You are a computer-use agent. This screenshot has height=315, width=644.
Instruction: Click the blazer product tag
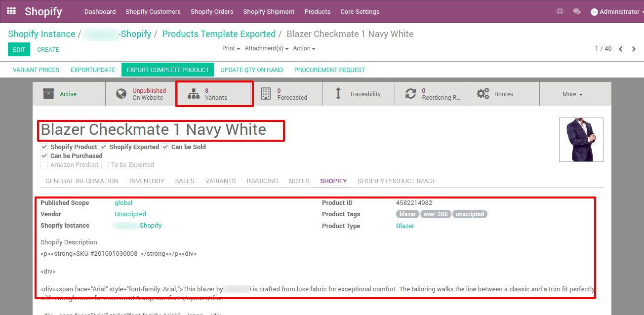coord(408,214)
